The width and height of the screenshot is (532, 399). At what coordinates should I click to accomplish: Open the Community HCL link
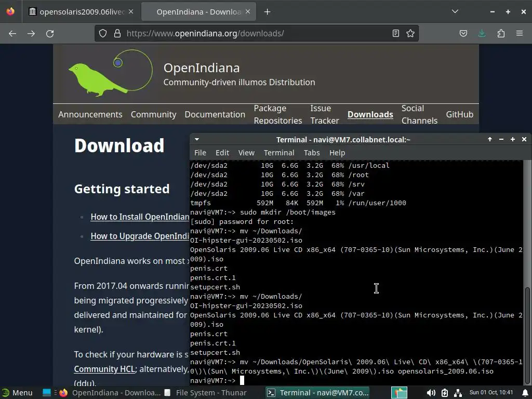[x=104, y=369]
